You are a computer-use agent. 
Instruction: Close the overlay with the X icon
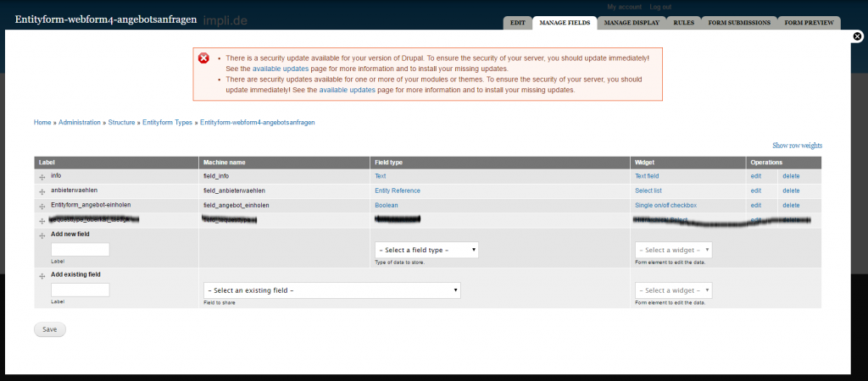(857, 37)
